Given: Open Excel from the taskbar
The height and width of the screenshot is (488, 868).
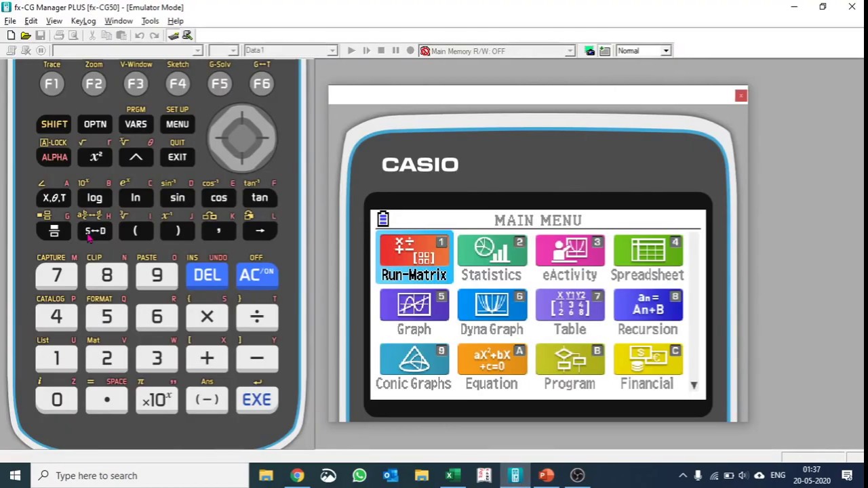Looking at the screenshot, I should (452, 475).
